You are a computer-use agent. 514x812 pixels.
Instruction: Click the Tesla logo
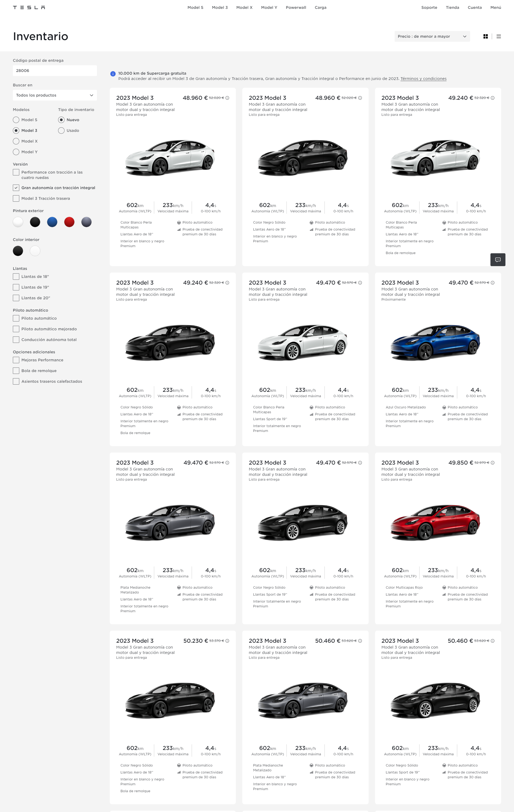coord(29,7)
